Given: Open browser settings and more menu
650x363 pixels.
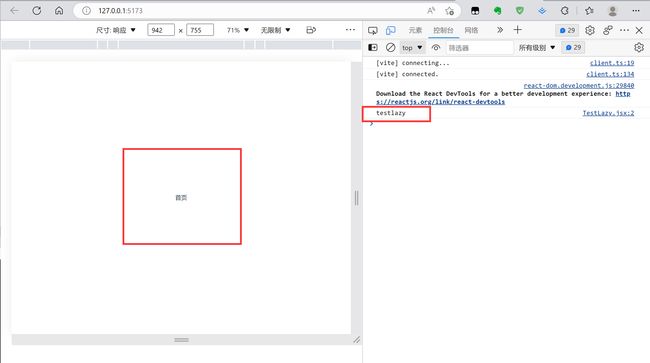Looking at the screenshot, I should coord(636,11).
